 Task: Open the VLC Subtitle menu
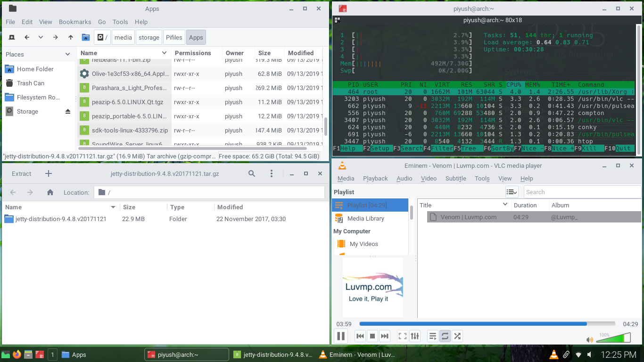(x=456, y=178)
